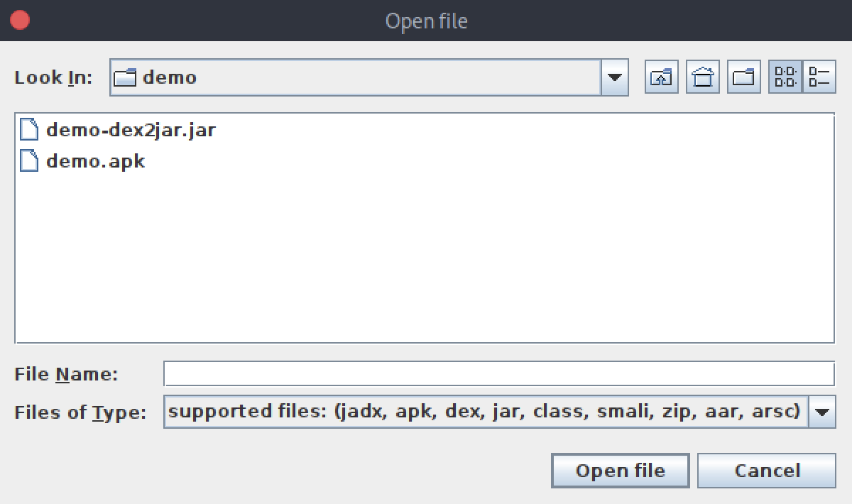Click the demo.apk file icon
This screenshot has height=504, width=852.
tap(29, 161)
